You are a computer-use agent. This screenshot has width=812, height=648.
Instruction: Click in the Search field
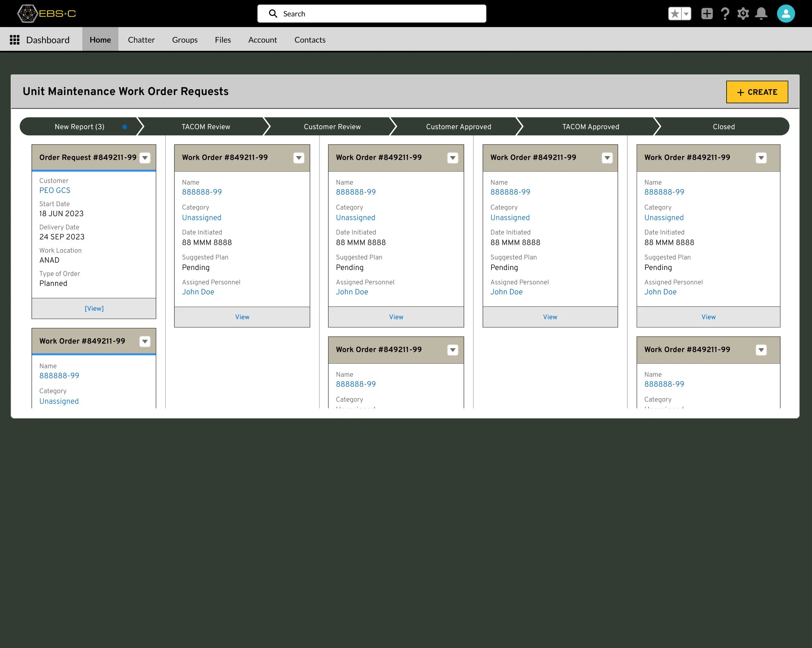[x=371, y=14]
